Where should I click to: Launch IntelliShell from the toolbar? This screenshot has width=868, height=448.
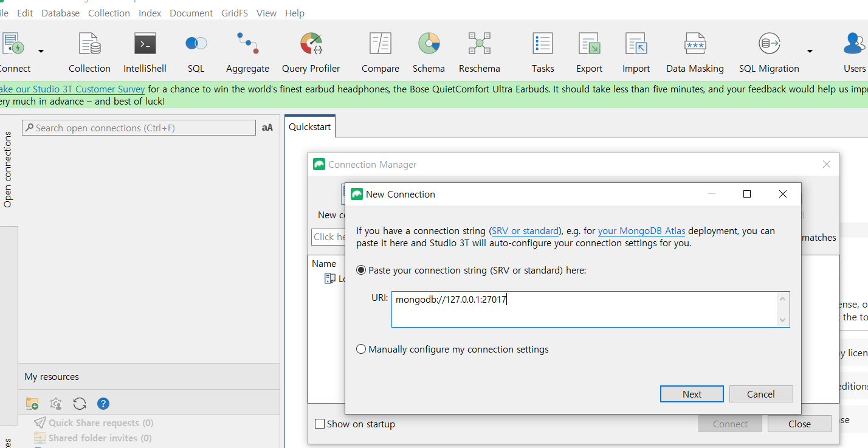pos(145,52)
